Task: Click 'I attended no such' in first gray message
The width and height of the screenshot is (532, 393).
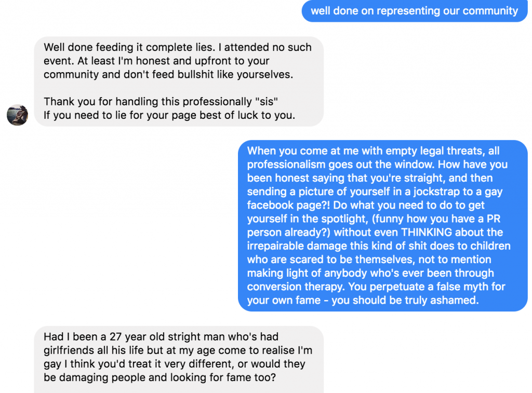Action: pos(264,47)
